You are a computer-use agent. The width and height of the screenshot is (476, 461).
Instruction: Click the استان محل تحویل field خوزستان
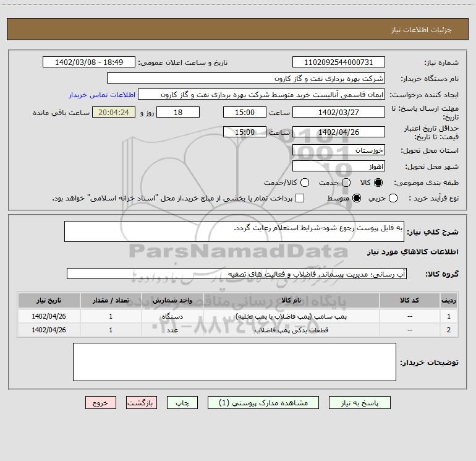[x=339, y=150]
